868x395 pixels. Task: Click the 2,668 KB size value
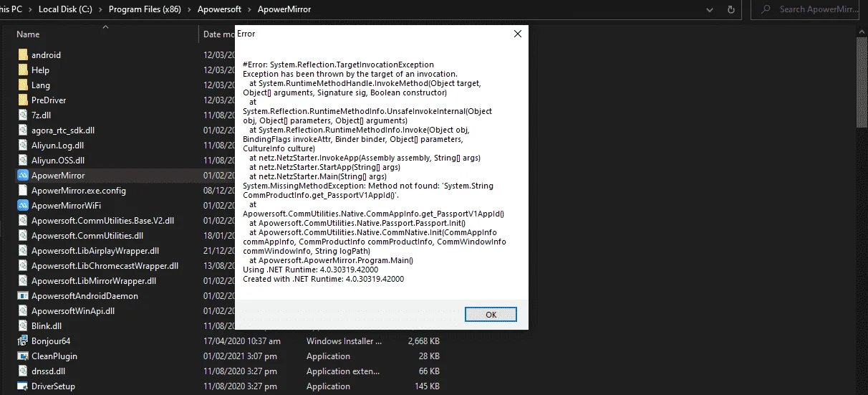pos(424,341)
